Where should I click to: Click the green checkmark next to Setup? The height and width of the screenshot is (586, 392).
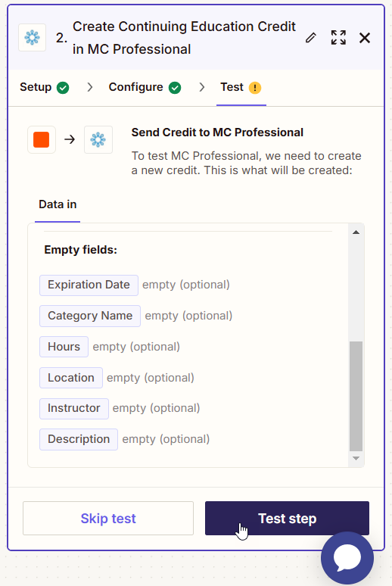(x=63, y=88)
